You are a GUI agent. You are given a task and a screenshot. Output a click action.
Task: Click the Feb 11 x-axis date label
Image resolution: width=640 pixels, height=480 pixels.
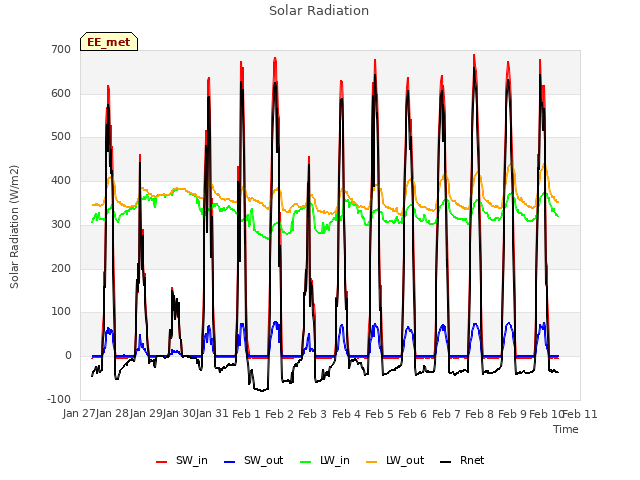coord(580,414)
